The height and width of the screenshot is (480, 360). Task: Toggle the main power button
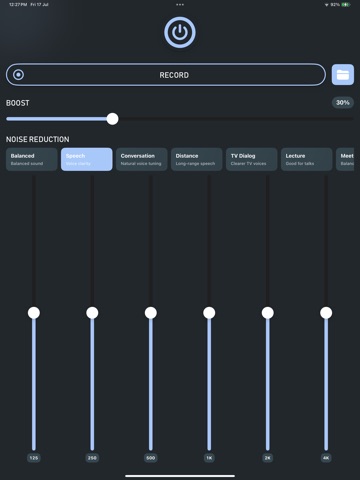tap(180, 32)
